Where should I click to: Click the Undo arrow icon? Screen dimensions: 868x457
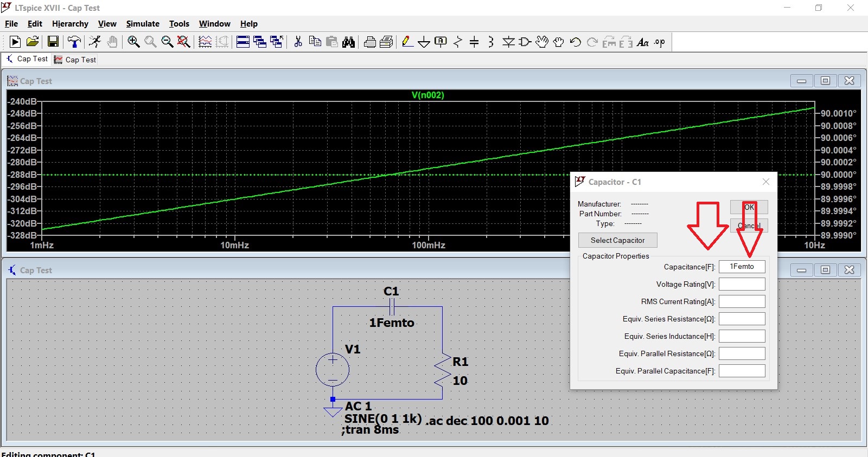click(x=576, y=42)
